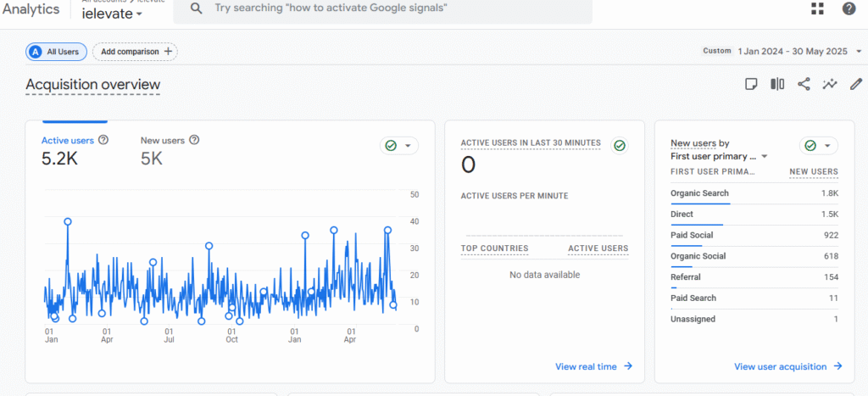
Task: Click the search magnifier icon
Action: click(x=196, y=8)
